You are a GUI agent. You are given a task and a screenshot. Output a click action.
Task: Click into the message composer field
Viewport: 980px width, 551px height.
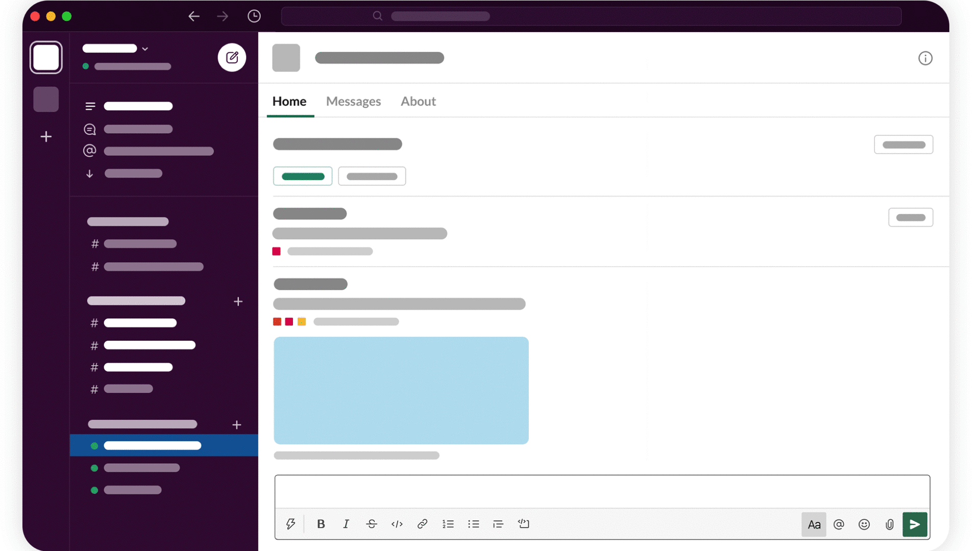coord(602,492)
